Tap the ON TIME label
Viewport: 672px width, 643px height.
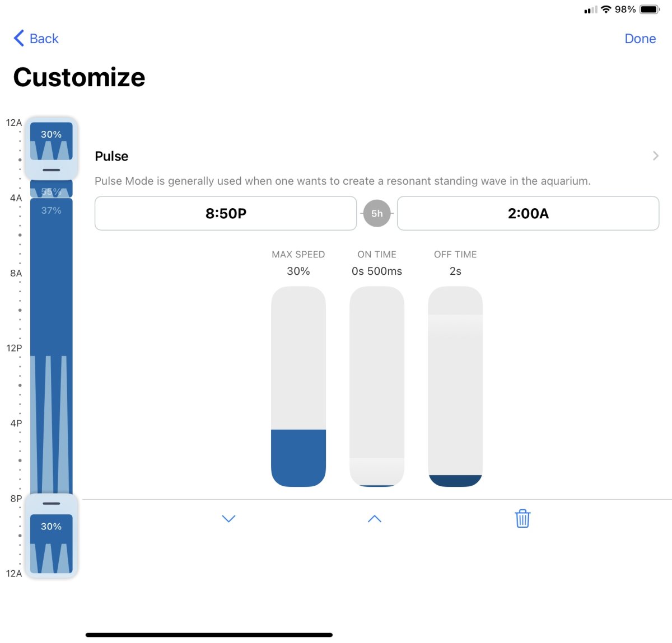coord(377,254)
